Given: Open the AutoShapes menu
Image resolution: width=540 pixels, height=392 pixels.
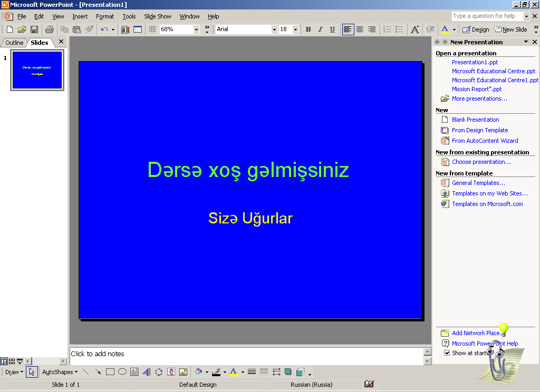Looking at the screenshot, I should (x=60, y=372).
